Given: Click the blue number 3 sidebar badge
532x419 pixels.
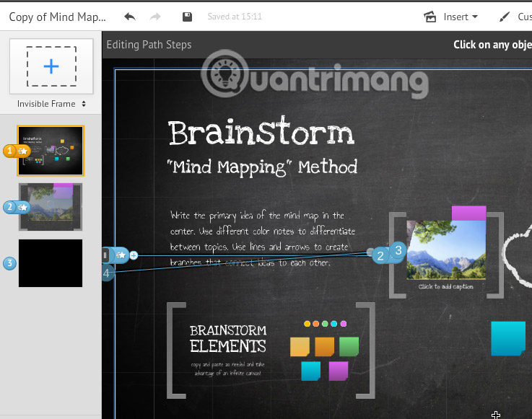Looking at the screenshot, I should click(9, 263).
